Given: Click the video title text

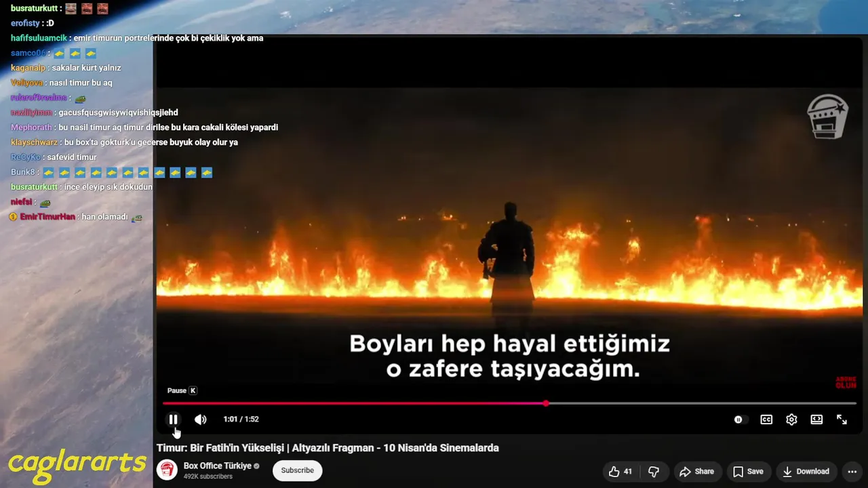Looking at the screenshot, I should coord(328,448).
